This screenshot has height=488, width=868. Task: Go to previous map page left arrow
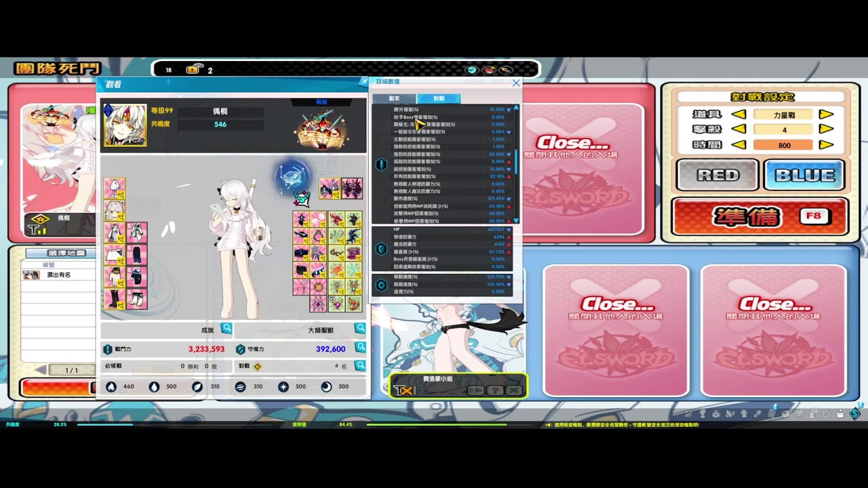(x=41, y=370)
